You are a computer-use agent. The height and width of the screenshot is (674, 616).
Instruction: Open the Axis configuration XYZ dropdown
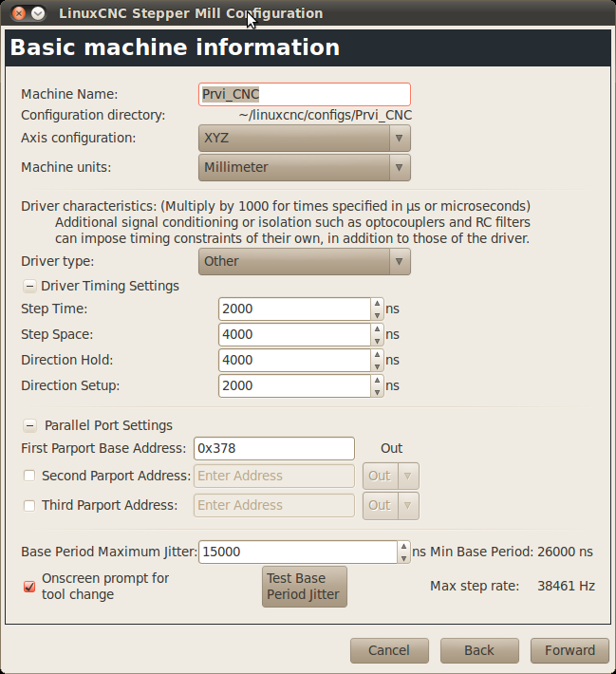tap(305, 138)
